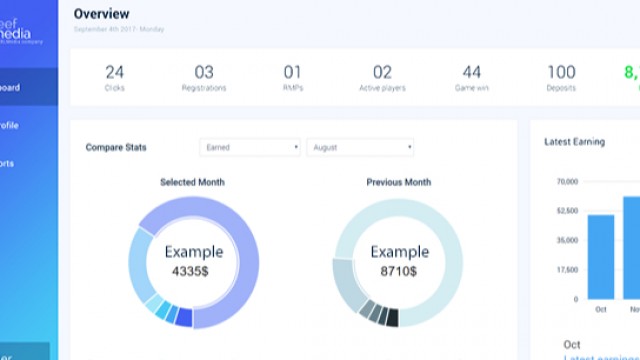Viewport: 640px width, 360px height.
Task: Click the reef media logo
Action: (x=20, y=31)
